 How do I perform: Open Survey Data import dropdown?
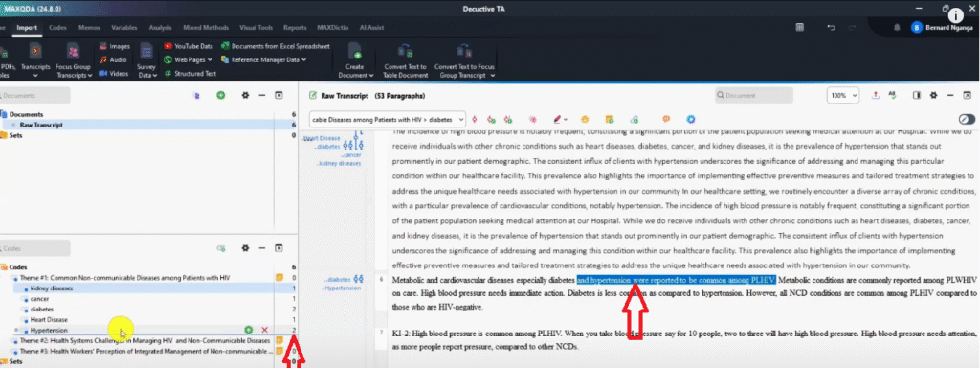[146, 60]
